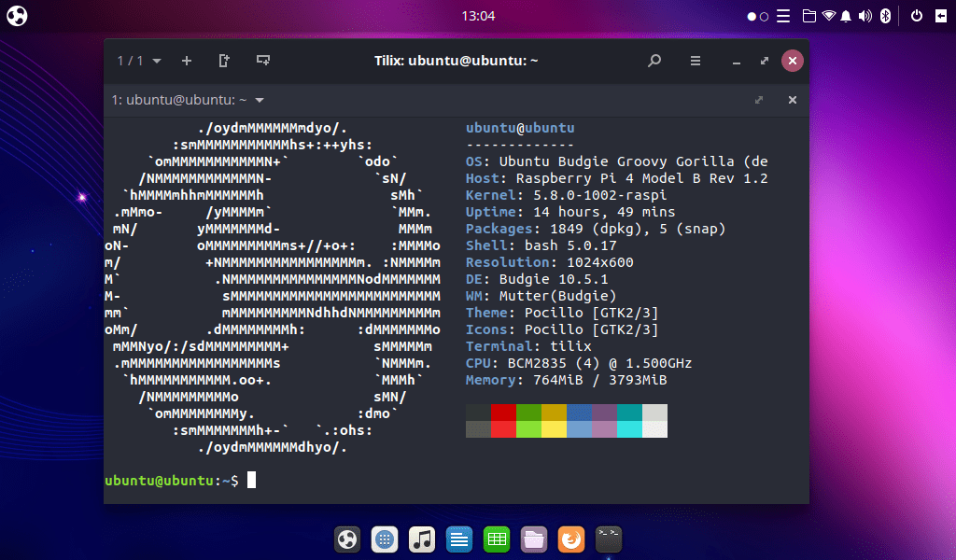Toggle the Wi-Fi status indicator

click(829, 16)
